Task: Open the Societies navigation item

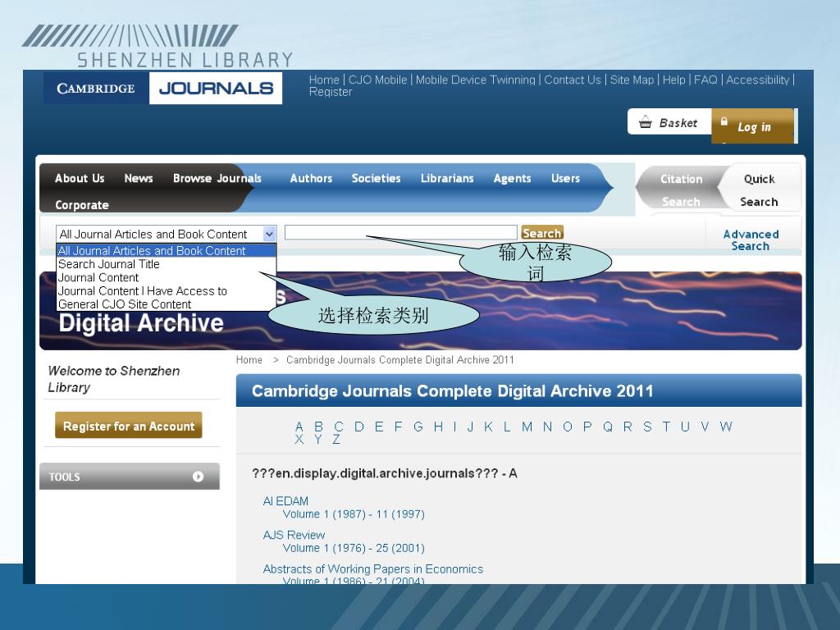Action: pos(376,178)
